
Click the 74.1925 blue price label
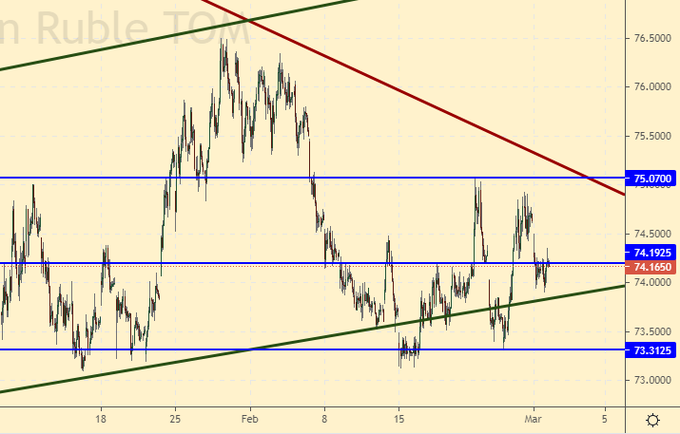coord(652,252)
